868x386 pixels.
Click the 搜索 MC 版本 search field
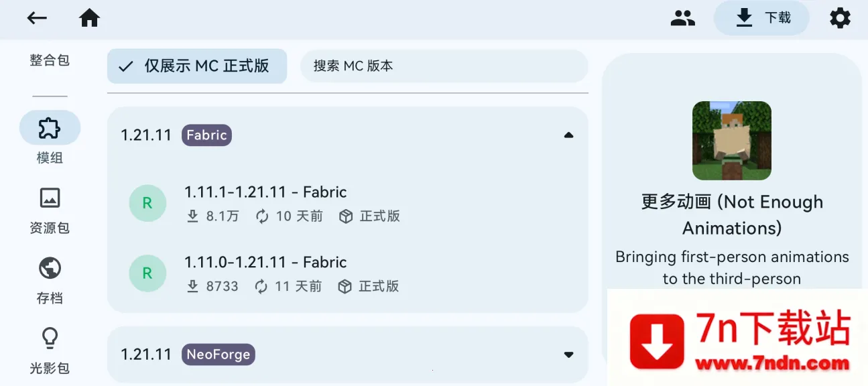(x=444, y=66)
